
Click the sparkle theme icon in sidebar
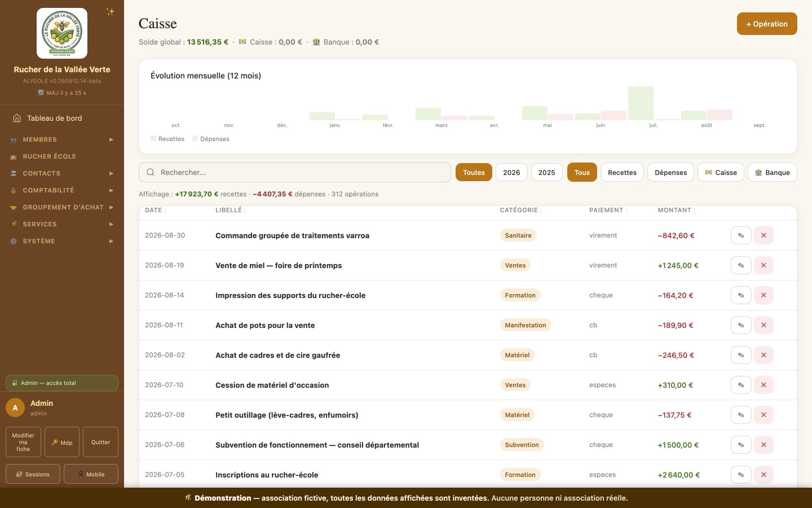pyautogui.click(x=111, y=11)
